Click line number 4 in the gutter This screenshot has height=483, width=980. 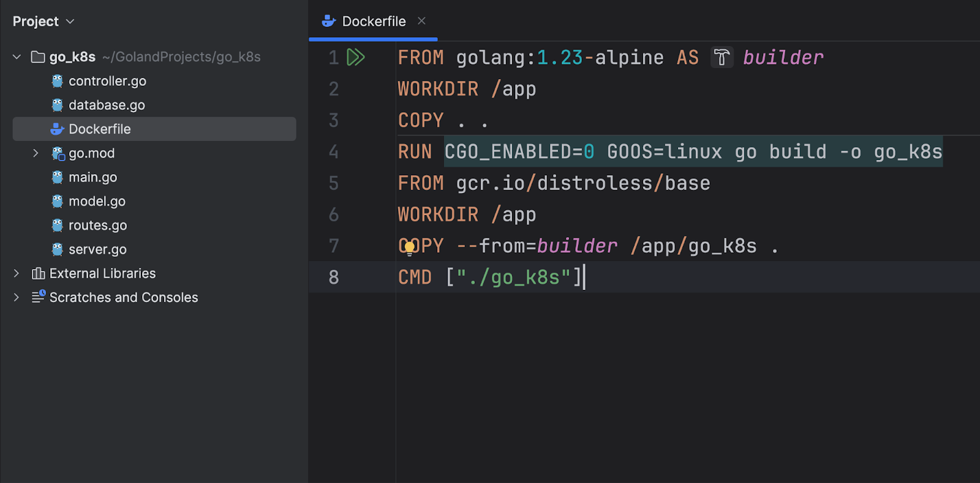(334, 151)
